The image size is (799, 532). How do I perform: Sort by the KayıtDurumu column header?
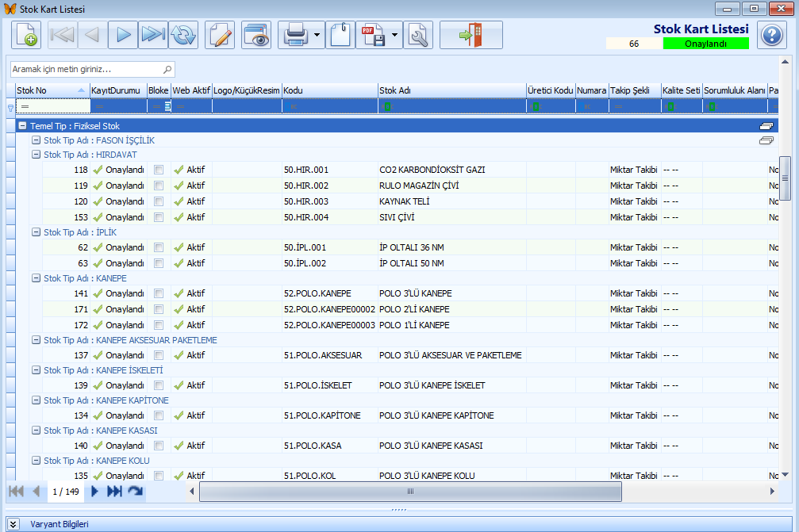click(118, 90)
